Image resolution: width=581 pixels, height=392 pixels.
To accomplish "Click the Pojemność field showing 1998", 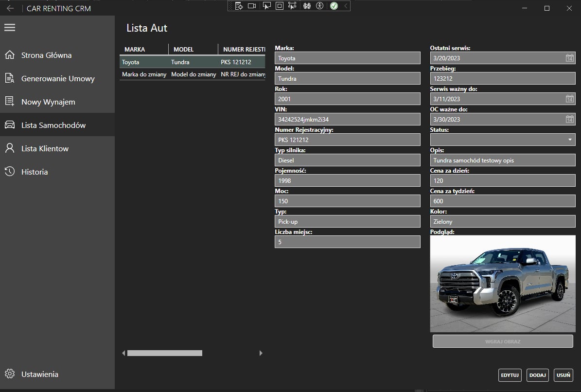I will pyautogui.click(x=348, y=180).
